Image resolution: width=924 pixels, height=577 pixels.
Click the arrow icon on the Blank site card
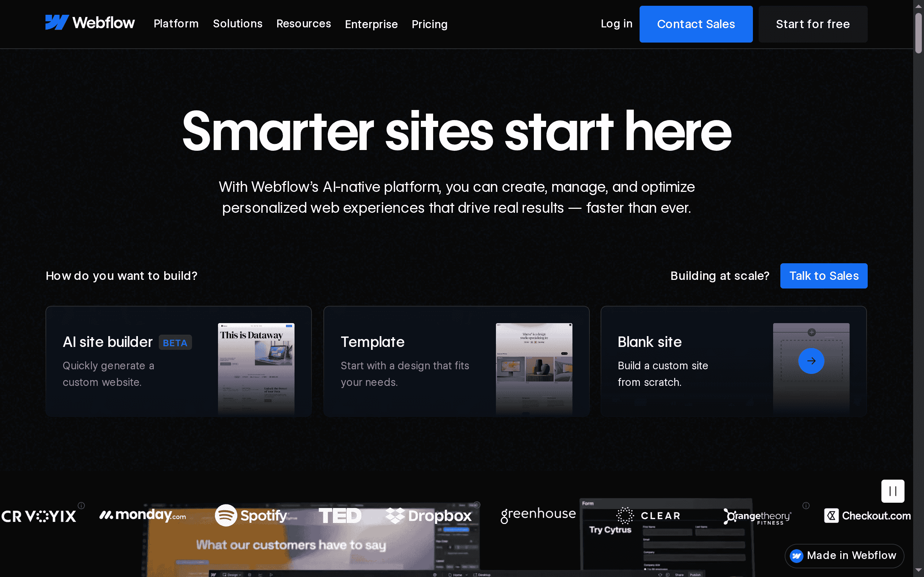pyautogui.click(x=811, y=361)
